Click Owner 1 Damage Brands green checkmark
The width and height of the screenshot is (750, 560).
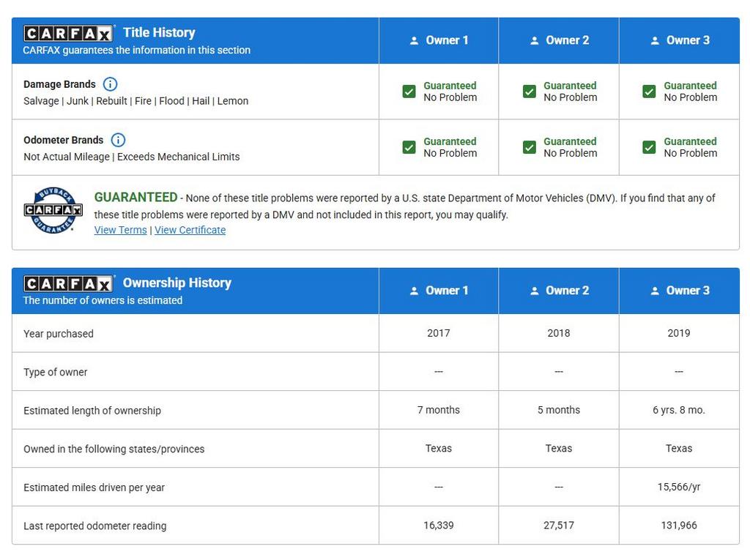(409, 92)
